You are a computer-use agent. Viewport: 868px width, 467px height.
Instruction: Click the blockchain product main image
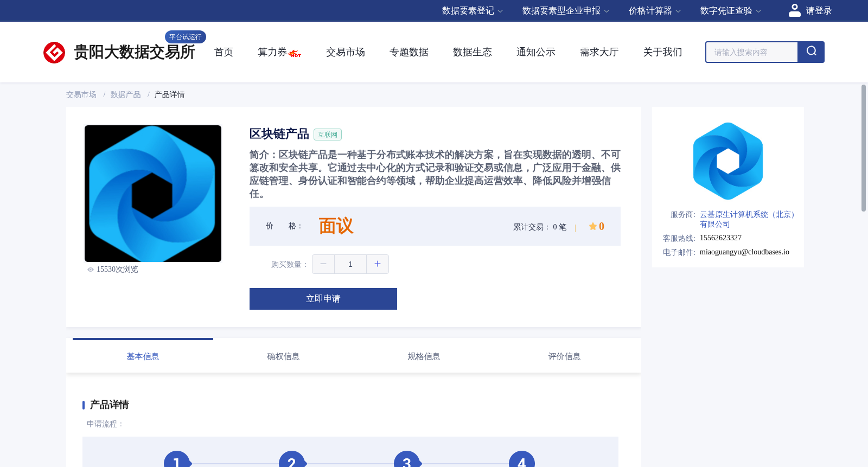pyautogui.click(x=153, y=194)
